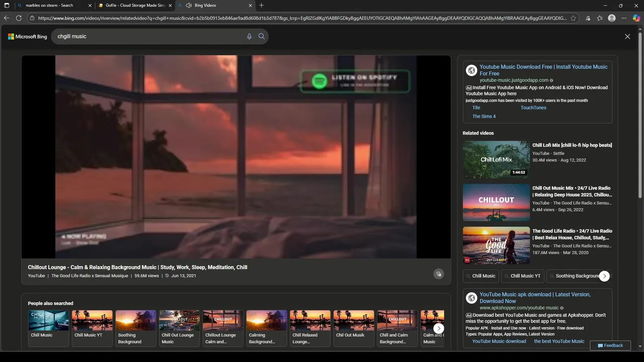Open 'Chill Music' people also searched card
The height and width of the screenshot is (362, 644).
click(x=48, y=328)
